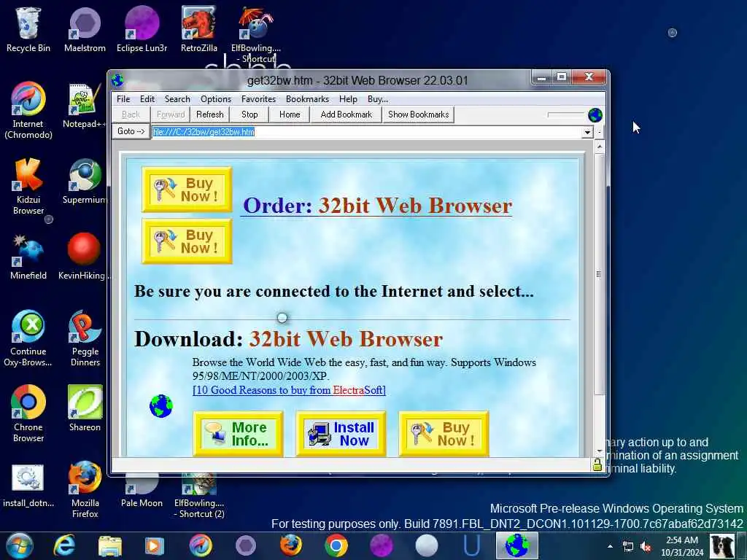
Task: Click the top Buy Now! button
Action: (x=187, y=190)
